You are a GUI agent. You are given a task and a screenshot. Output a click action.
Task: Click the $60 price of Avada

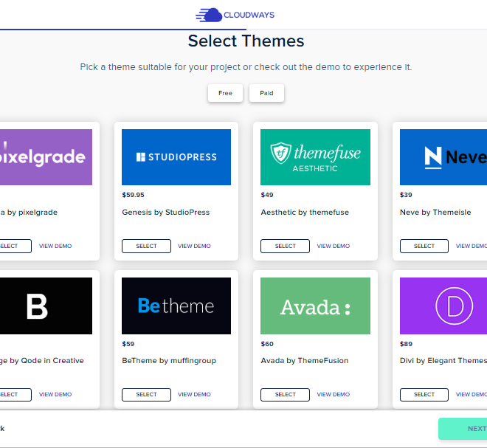pos(267,344)
